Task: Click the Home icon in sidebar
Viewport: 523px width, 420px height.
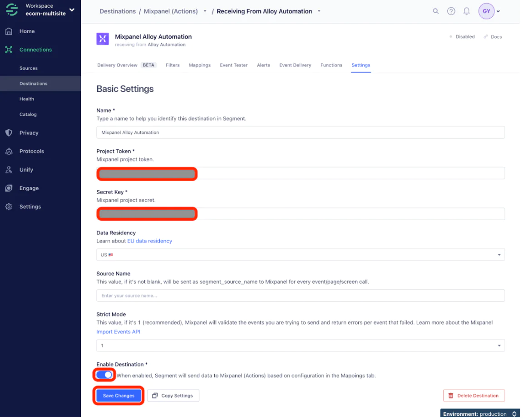Action: (9, 31)
